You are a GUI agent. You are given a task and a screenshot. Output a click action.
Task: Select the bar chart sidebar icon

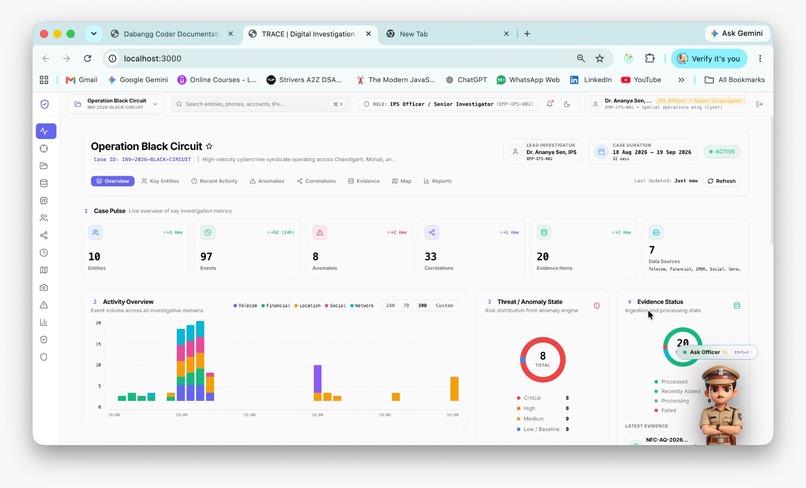[x=44, y=322]
